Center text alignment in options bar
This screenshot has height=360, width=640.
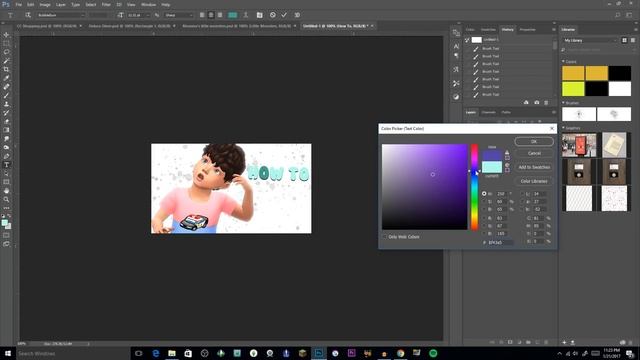tap(211, 15)
